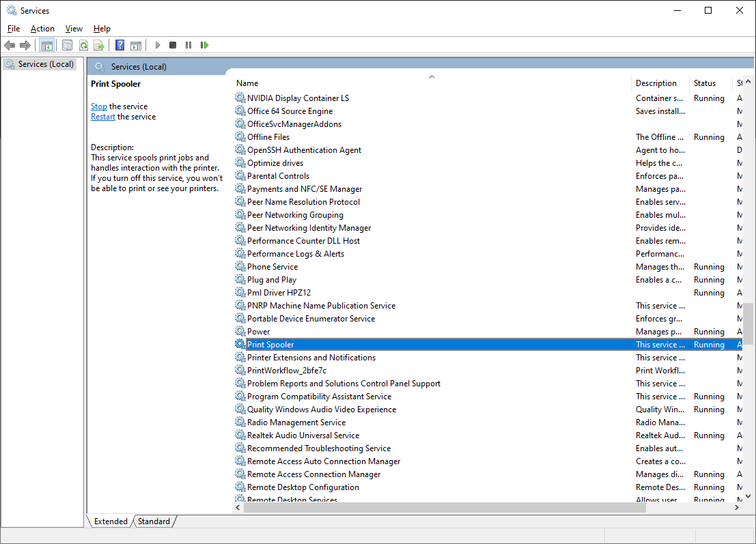The height and width of the screenshot is (544, 756).
Task: Toggle Show/Hide Console Tree button
Action: click(47, 45)
